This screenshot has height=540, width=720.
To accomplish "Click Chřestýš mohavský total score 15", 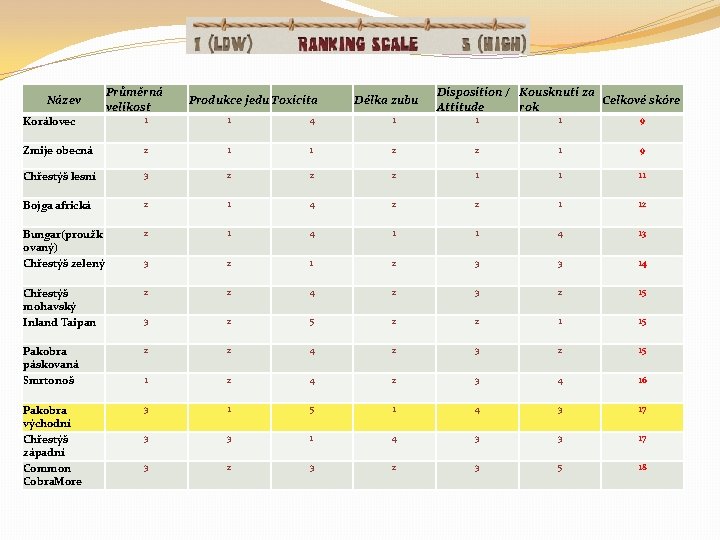I will click(642, 293).
